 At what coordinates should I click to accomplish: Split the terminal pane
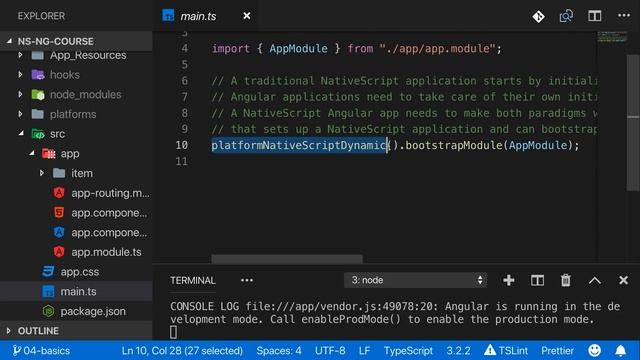[537, 280]
